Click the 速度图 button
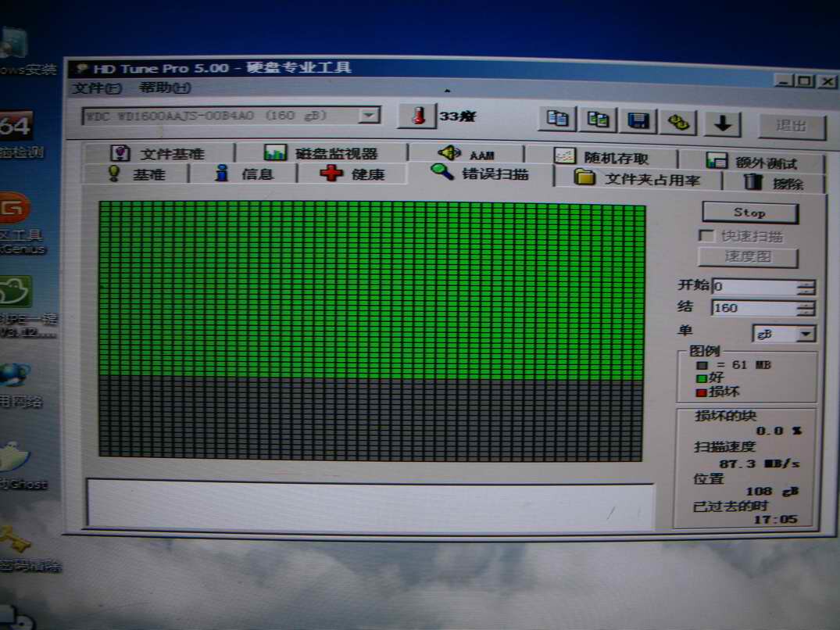840x630 pixels. [x=748, y=256]
